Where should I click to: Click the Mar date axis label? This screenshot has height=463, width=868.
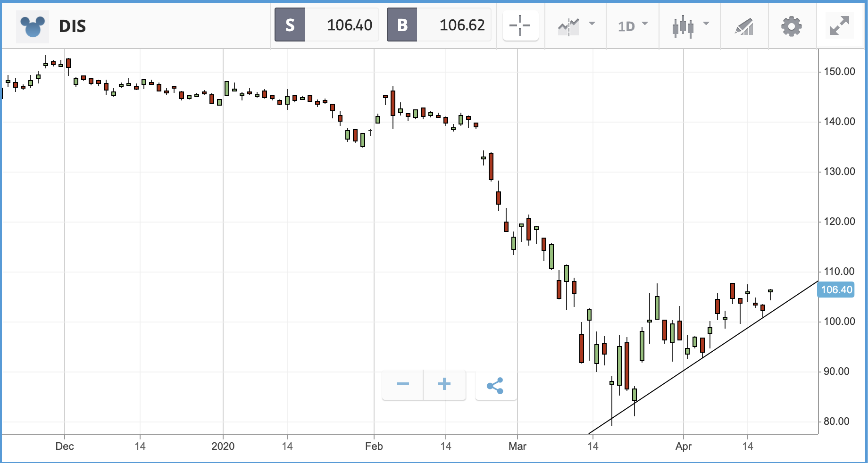(x=517, y=446)
